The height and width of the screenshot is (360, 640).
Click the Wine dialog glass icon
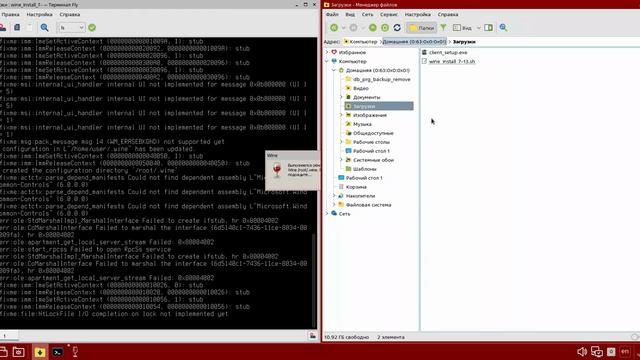[277, 170]
